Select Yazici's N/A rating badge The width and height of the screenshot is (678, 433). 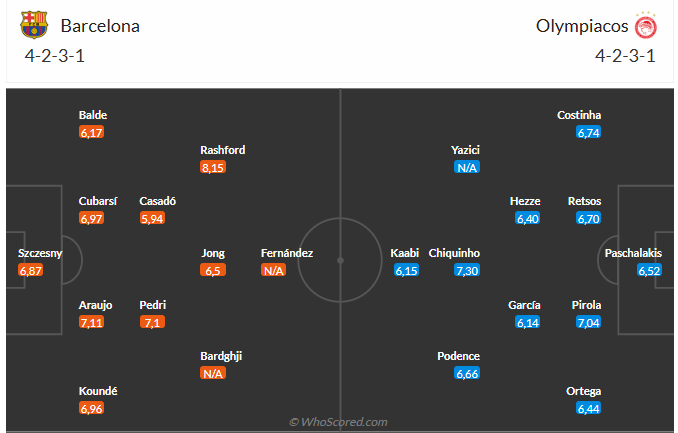[x=467, y=167]
